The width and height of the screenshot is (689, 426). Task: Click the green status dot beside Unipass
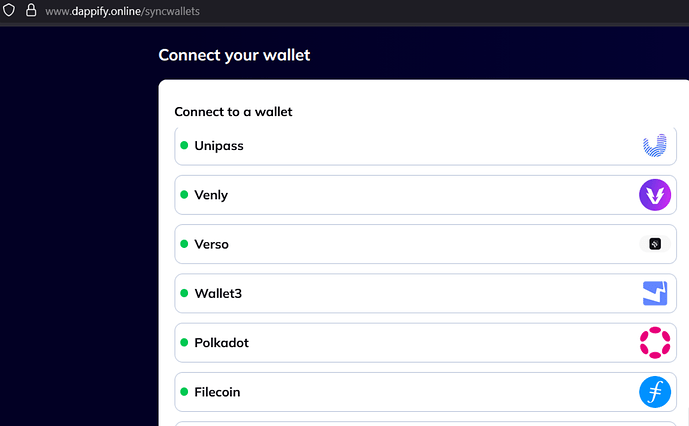tap(184, 146)
